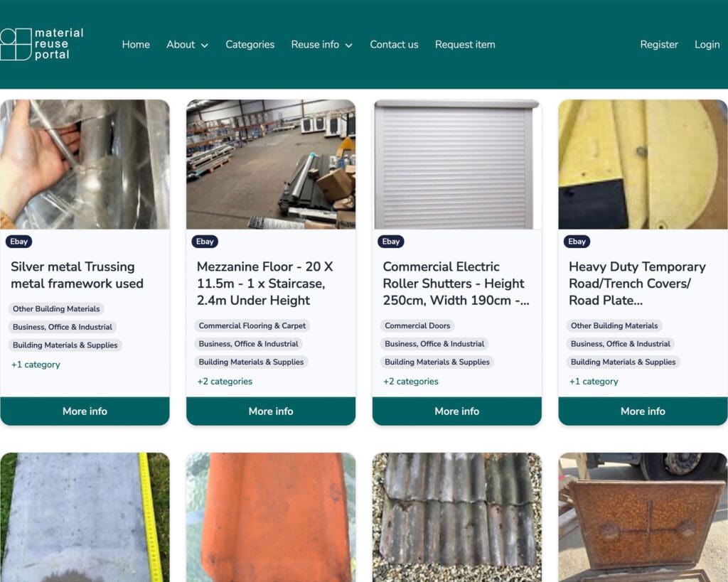The height and width of the screenshot is (582, 728).
Task: Expand the Reuse info dropdown menu
Action: click(x=321, y=44)
